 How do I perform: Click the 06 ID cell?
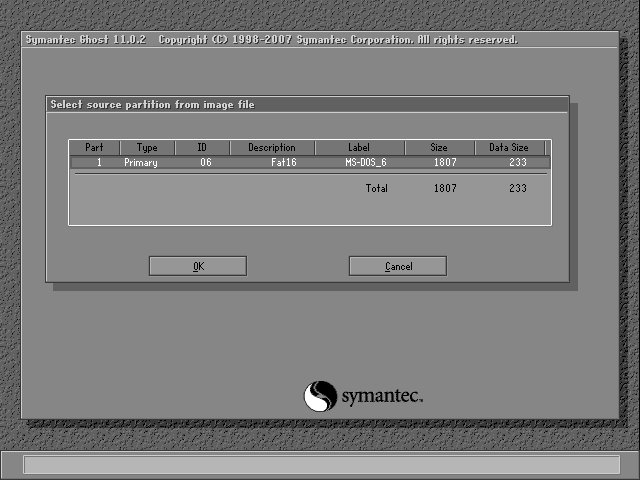[206, 162]
